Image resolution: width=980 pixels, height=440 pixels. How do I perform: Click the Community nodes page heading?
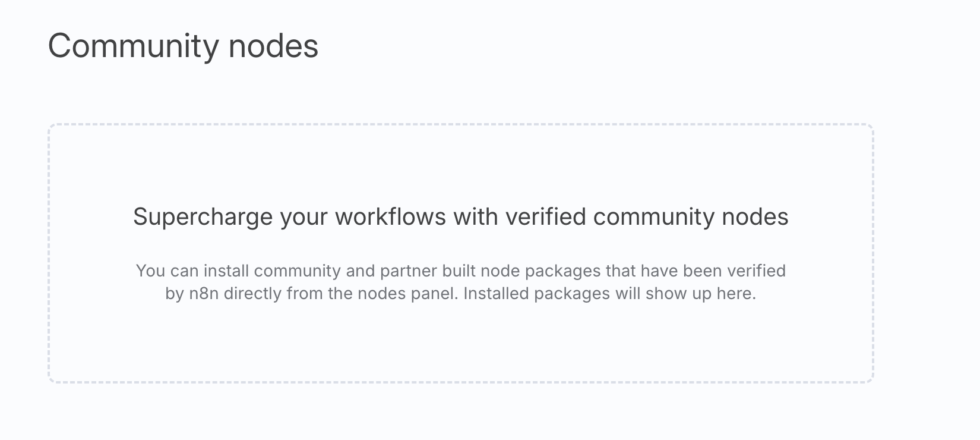tap(183, 46)
